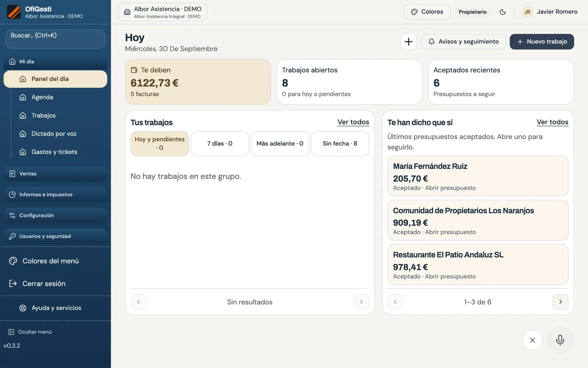Viewport: 588px width, 368px height.
Task: Click Ver todos in Tus trabajos
Action: [x=353, y=122]
